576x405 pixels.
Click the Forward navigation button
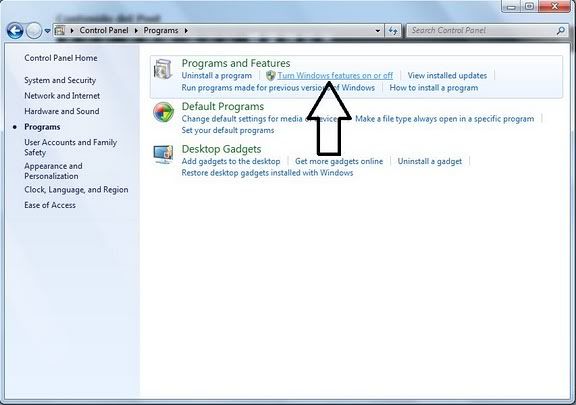tap(34, 31)
